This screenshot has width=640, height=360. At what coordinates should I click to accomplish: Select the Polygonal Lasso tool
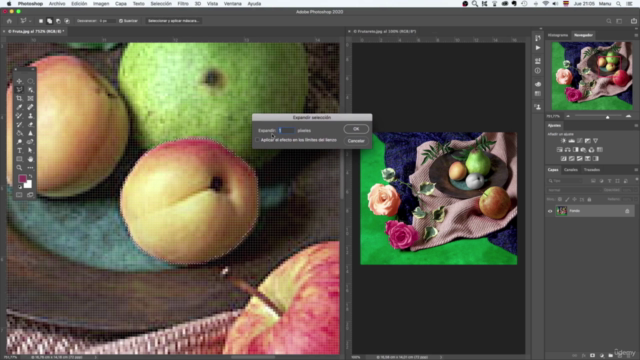(19, 90)
